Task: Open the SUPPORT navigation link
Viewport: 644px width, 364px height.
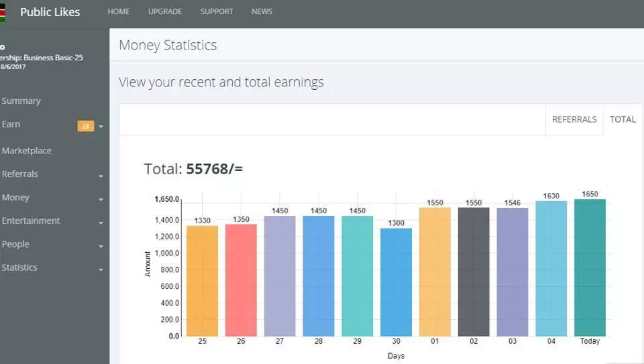Action: tap(217, 11)
